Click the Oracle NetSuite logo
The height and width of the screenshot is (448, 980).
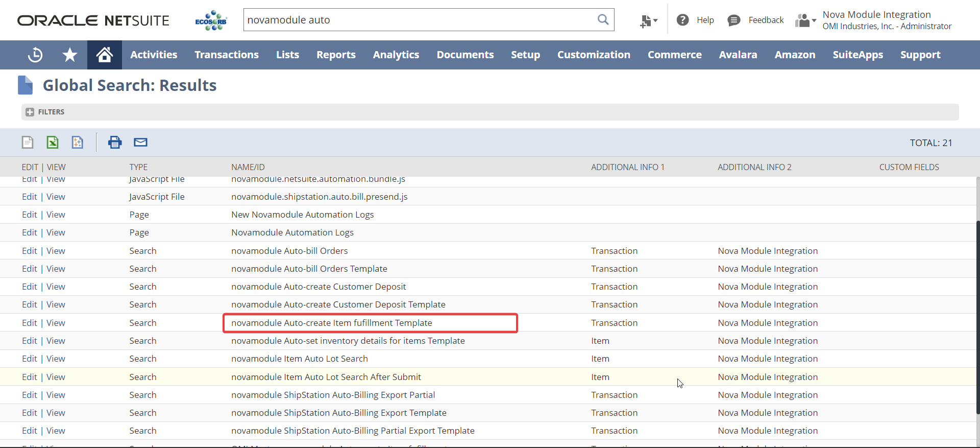coord(93,20)
